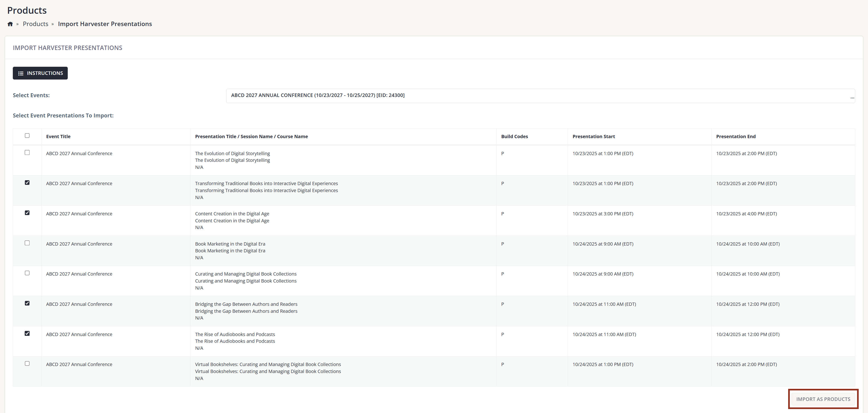Click the Products breadcrumb link
Screen dimensions: 868x413
click(x=35, y=23)
